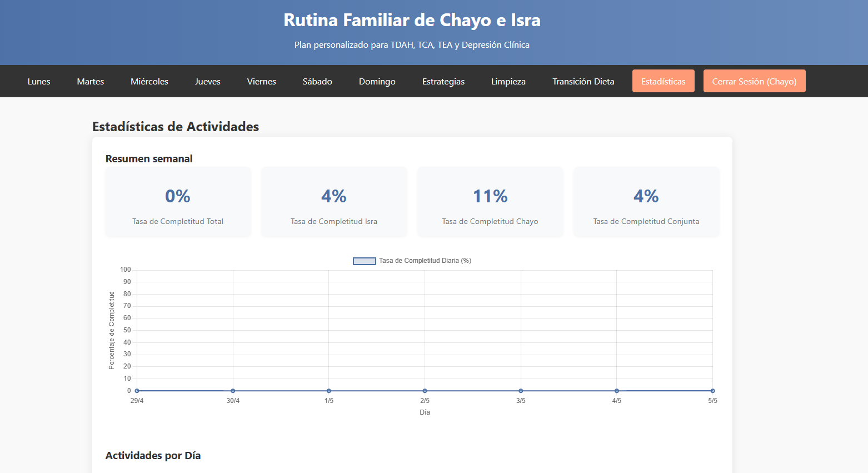Click the 50 value on the y-axis
The width and height of the screenshot is (868, 473).
click(x=127, y=330)
